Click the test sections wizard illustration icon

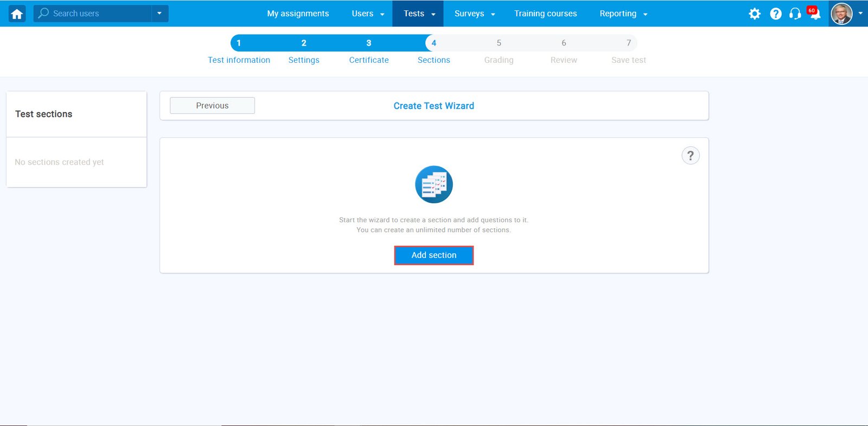(x=433, y=184)
